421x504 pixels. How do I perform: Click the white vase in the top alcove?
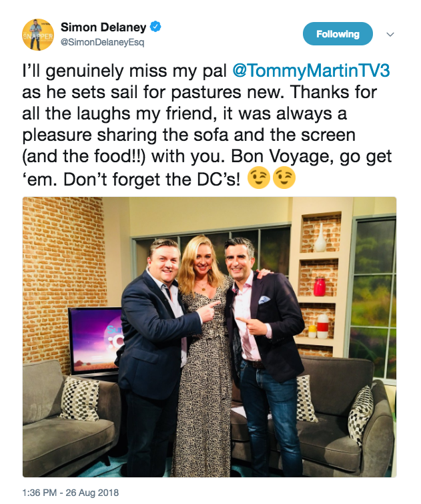(x=320, y=237)
